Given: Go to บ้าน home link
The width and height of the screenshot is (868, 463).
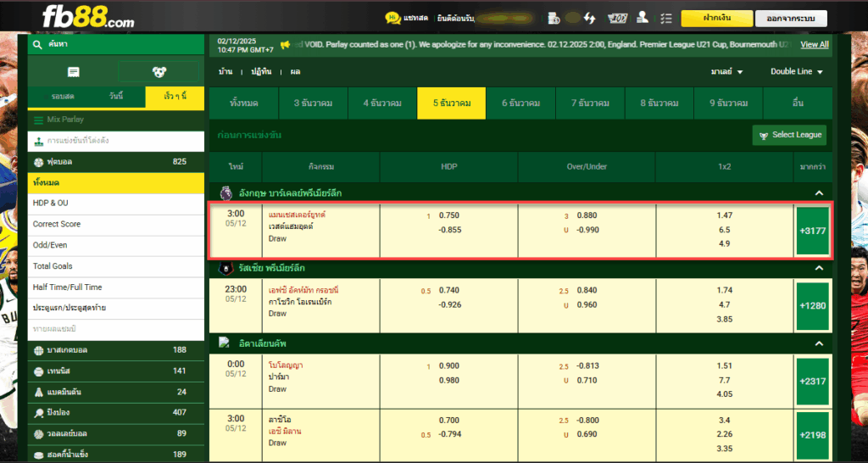Looking at the screenshot, I should tap(225, 72).
